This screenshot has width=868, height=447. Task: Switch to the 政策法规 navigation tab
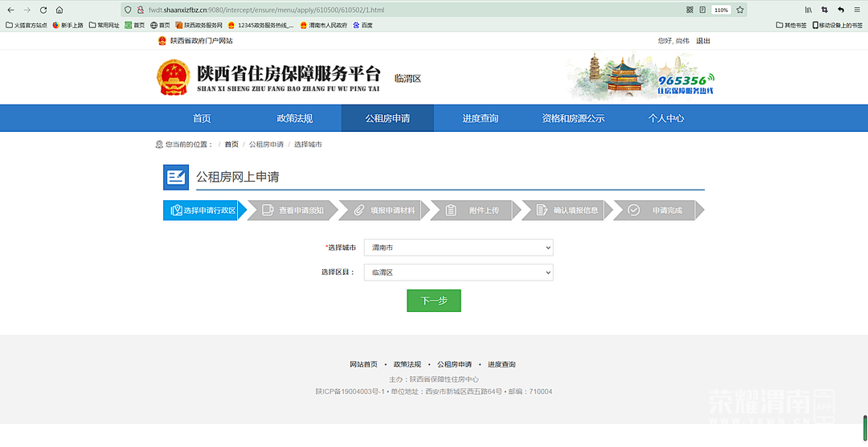click(294, 118)
